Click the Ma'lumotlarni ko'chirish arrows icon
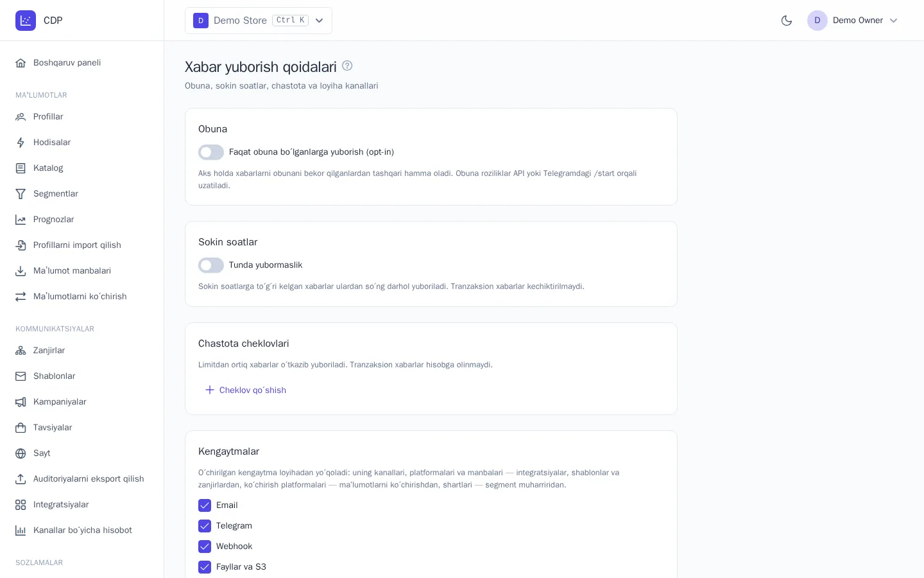Screen dimensions: 924x578 [x=21, y=297]
